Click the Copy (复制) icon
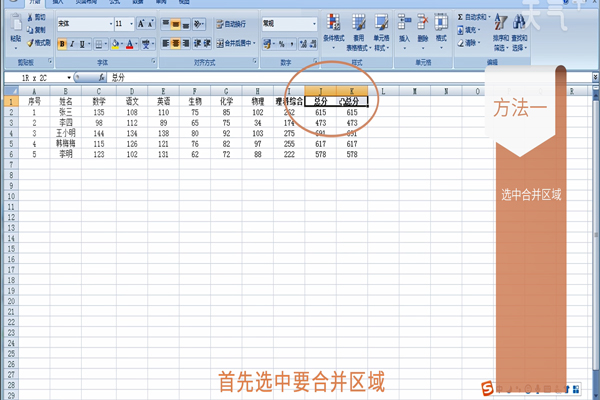 [x=30, y=30]
